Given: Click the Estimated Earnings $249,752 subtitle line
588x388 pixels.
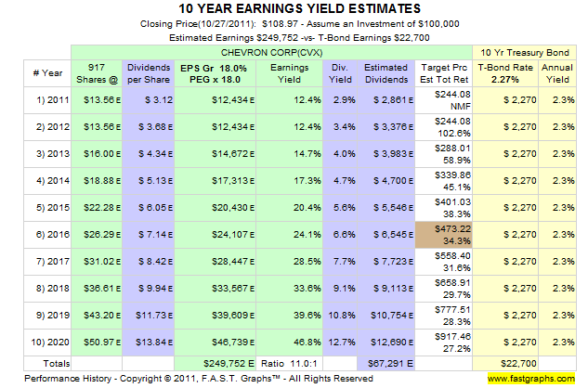Looking at the screenshot, I should (299, 38).
